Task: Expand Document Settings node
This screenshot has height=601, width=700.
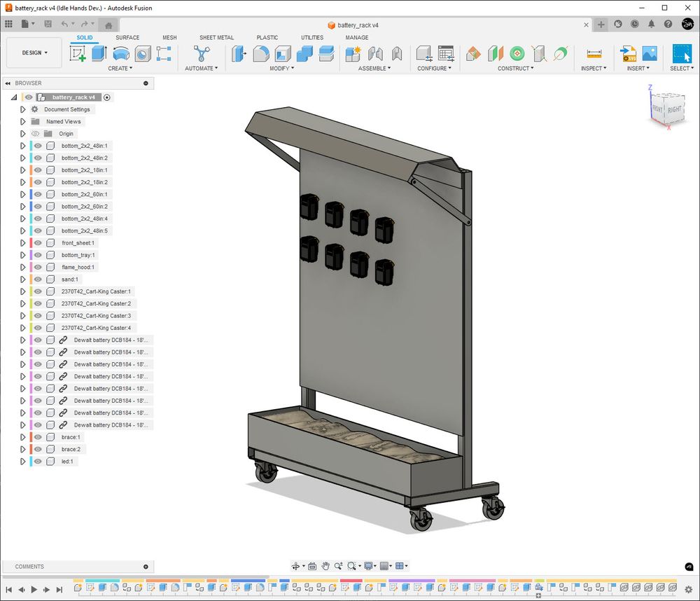Action: (x=23, y=109)
